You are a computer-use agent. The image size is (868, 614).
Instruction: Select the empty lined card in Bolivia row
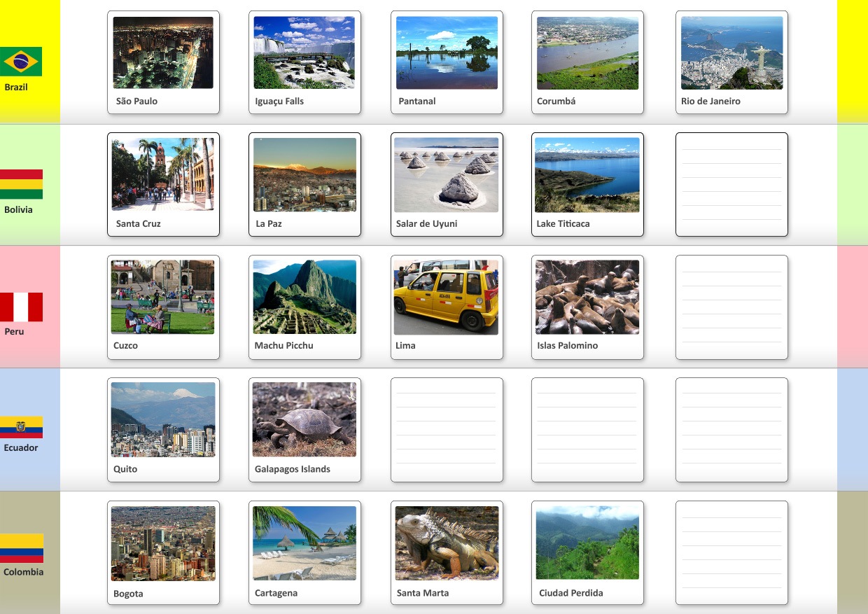pos(731,184)
